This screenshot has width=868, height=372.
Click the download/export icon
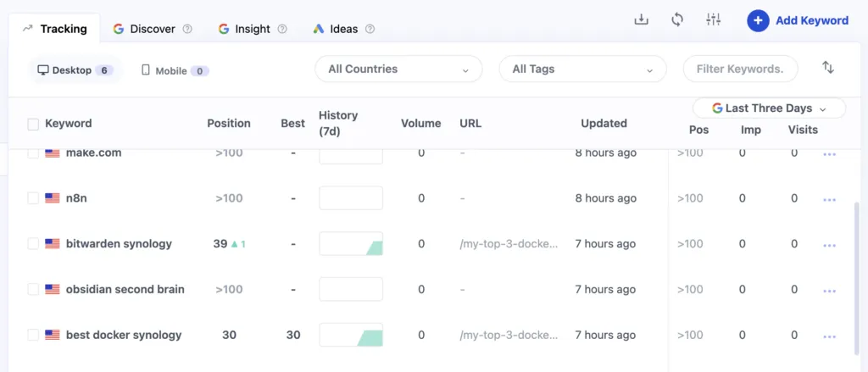tap(641, 20)
